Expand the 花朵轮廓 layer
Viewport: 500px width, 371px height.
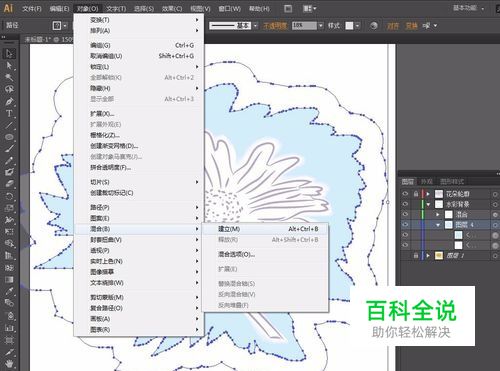tap(428, 194)
